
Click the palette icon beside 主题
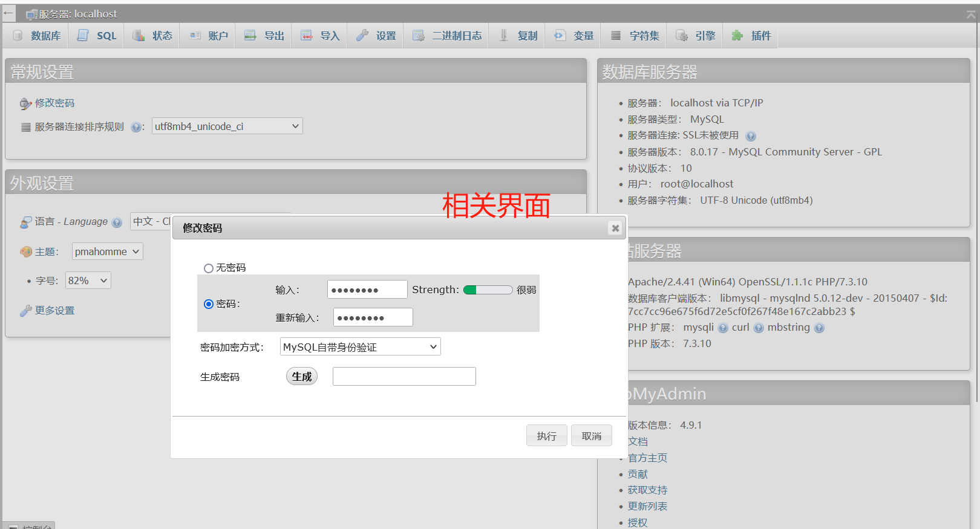tap(26, 252)
